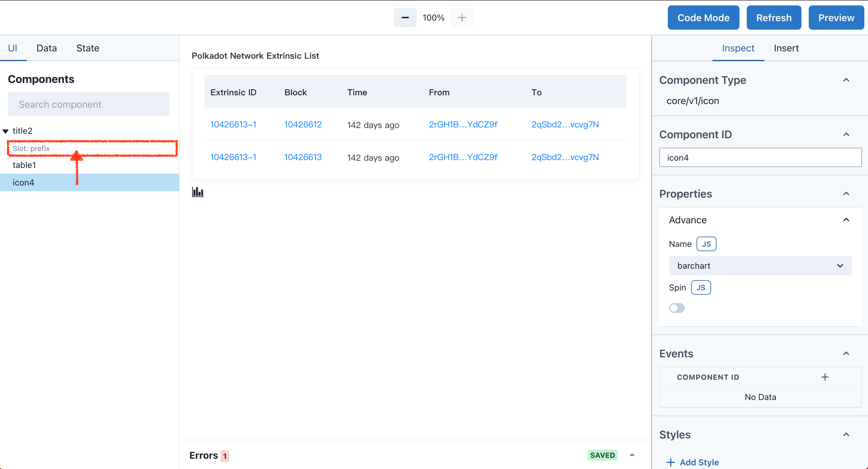The width and height of the screenshot is (868, 469).
Task: Click the core/v1/icon type text
Action: 693,101
